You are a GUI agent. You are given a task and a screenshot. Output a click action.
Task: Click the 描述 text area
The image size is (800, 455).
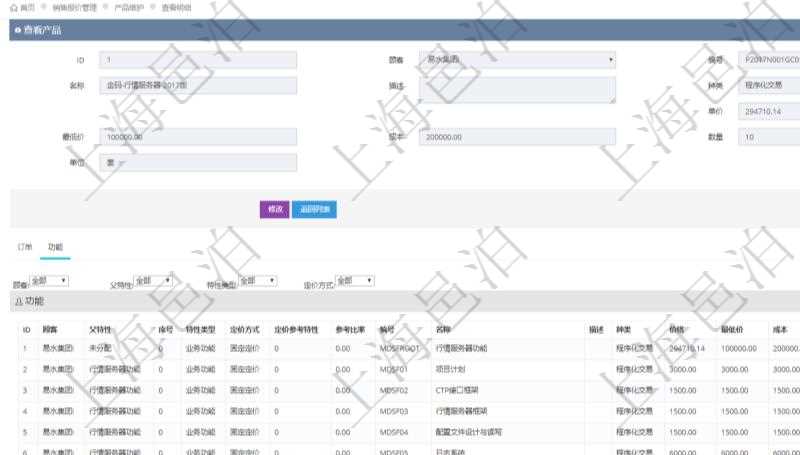click(515, 90)
